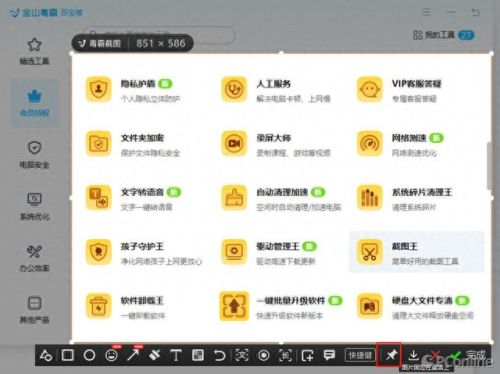This screenshot has width=500, height=374.
Task: Pin the screenshot to the desktop
Action: (391, 355)
